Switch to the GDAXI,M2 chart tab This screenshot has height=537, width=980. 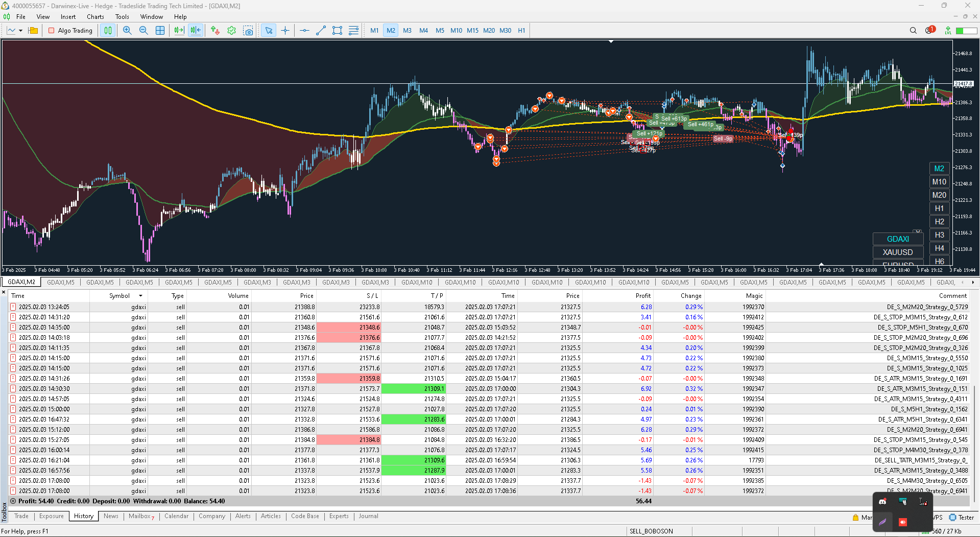21,282
